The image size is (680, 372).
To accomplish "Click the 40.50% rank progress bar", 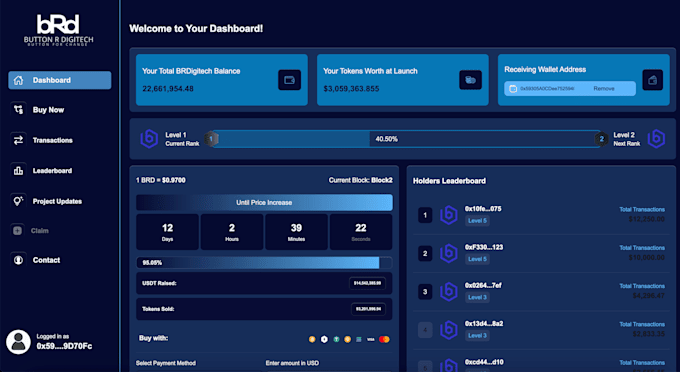I will (406, 139).
